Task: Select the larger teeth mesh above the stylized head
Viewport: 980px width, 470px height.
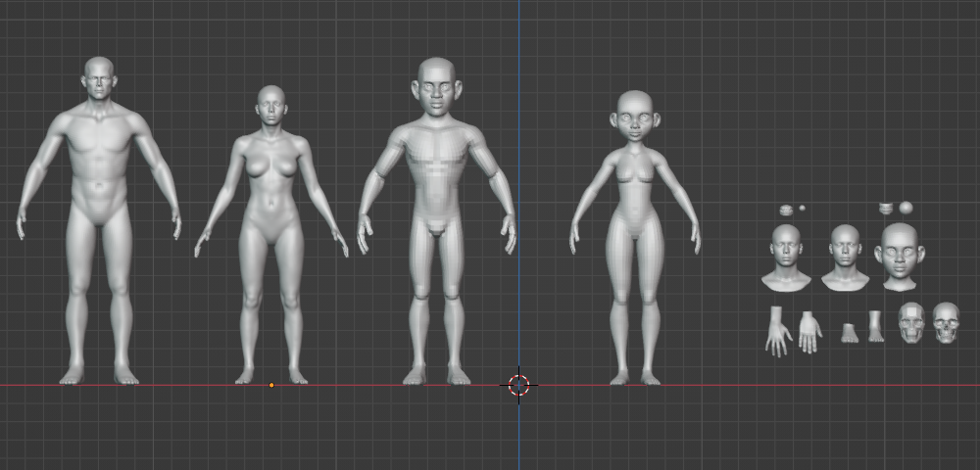Action: 886,208
